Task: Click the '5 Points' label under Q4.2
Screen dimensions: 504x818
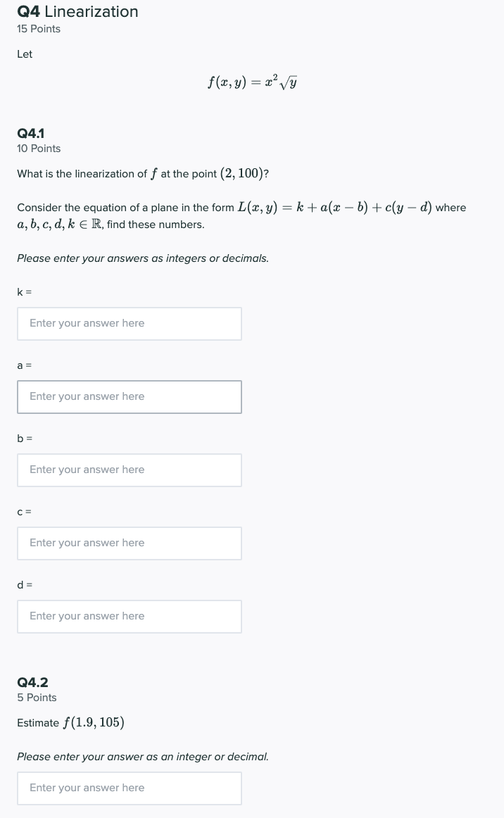Action: pos(37,698)
